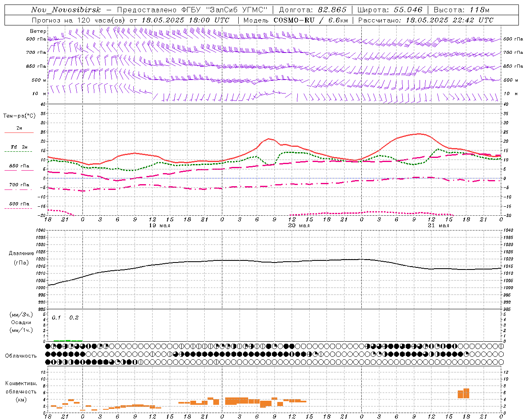This screenshot has height=420, width=525.
Task: Select the Осадки precipitation label
Action: pyautogui.click(x=21, y=322)
